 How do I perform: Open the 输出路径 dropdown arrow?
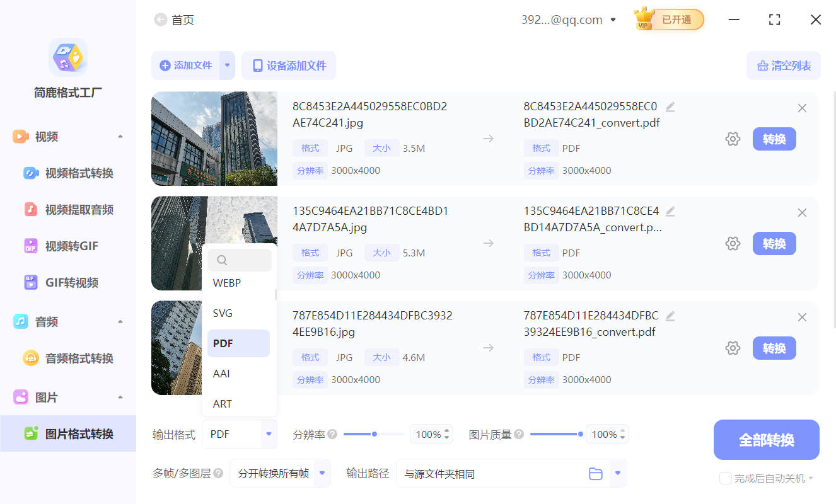(617, 473)
